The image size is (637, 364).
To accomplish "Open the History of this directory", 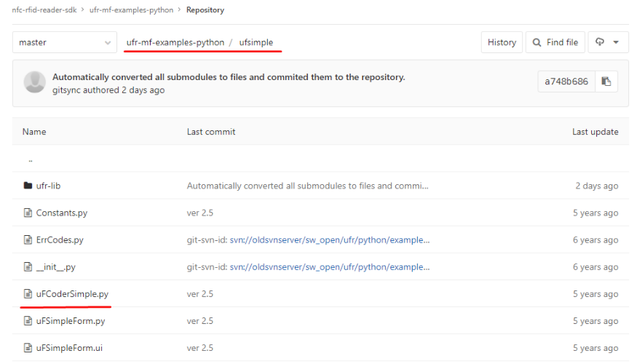I will [502, 42].
